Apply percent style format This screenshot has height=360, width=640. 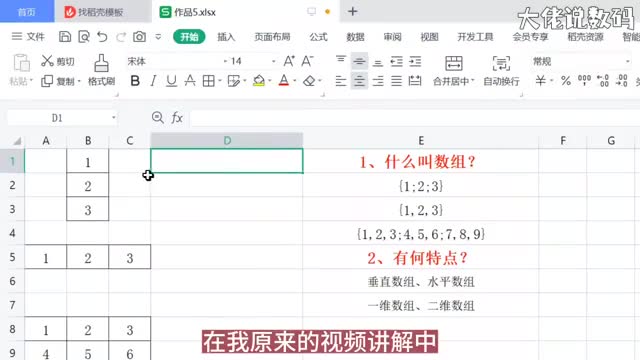pyautogui.click(x=566, y=81)
